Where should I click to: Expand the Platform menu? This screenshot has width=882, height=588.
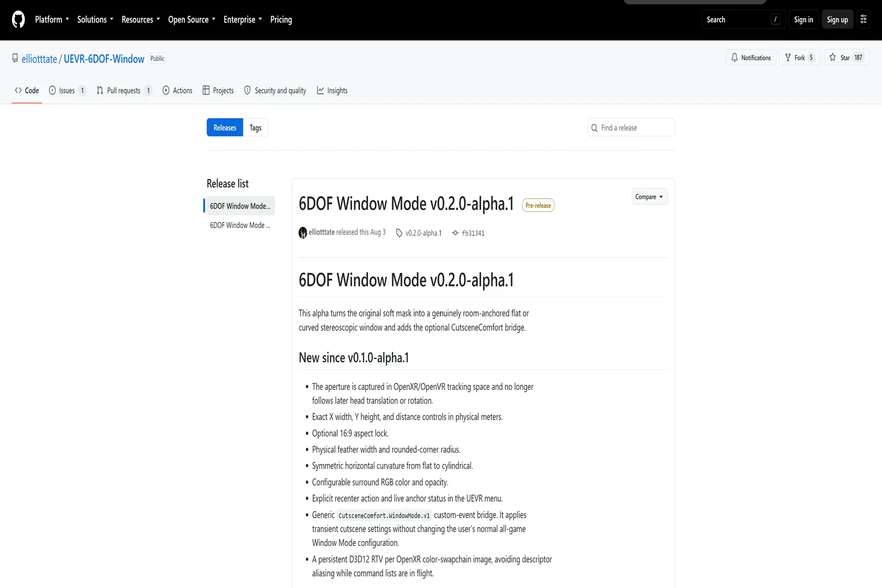(x=52, y=20)
